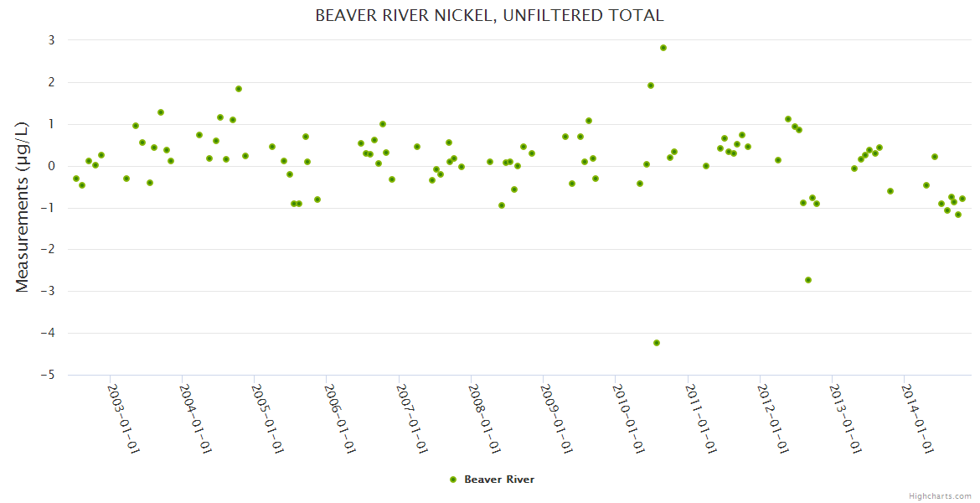Click the 2014-01-01 x-axis label

(x=916, y=418)
